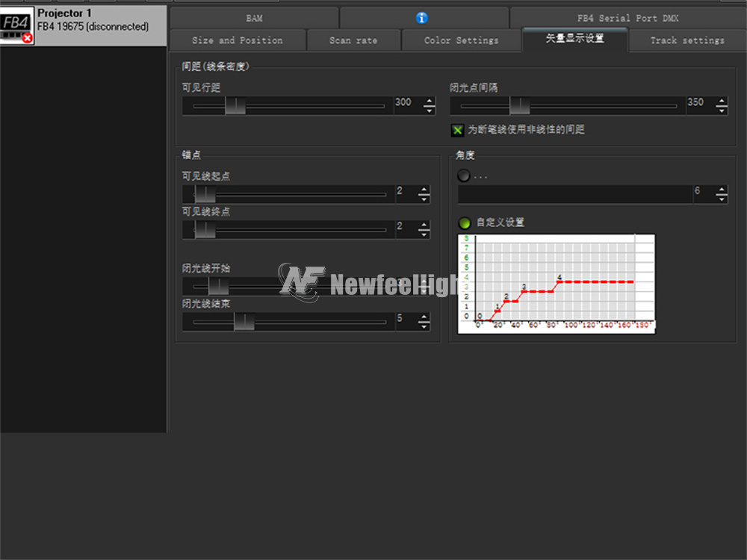Increase 可见行距 value with up arrow
Screen dimensions: 747x560
[430, 102]
